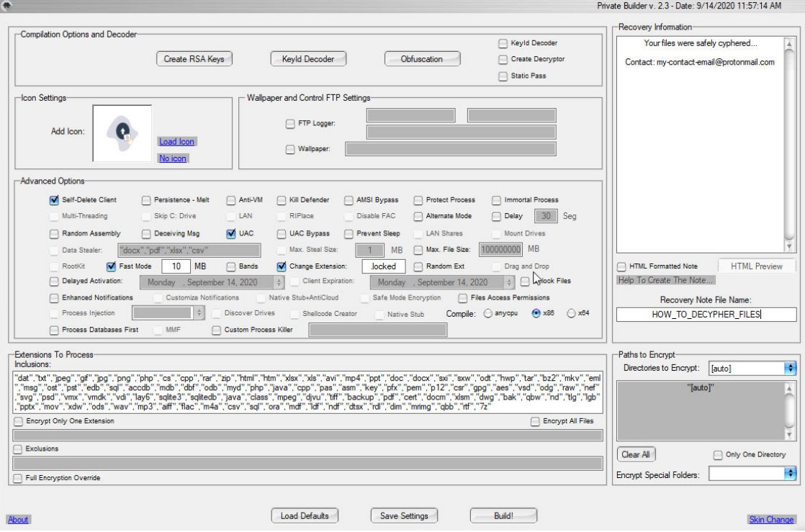This screenshot has width=805, height=532.
Task: Click the Recovery Information vertical scrollbar
Action: (x=790, y=144)
